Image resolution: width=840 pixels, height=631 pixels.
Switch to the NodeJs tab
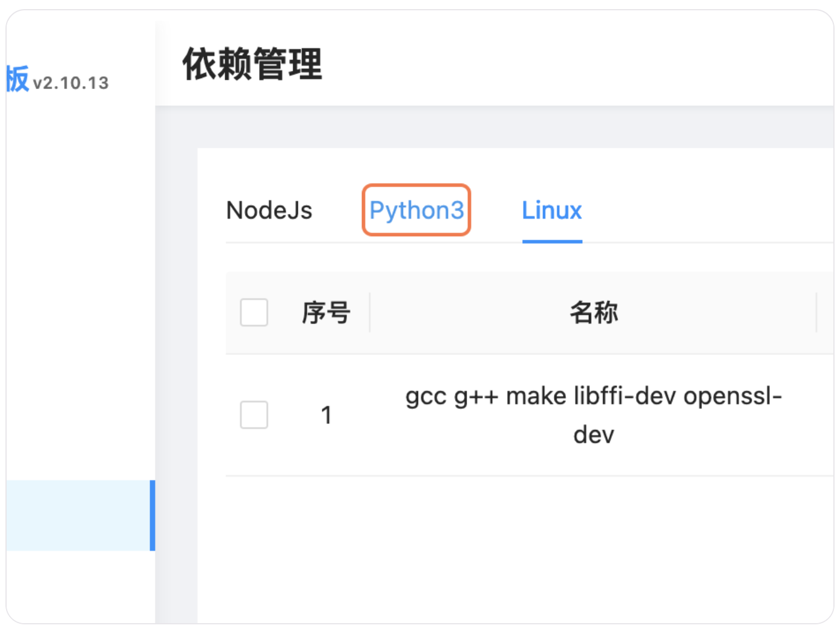(x=269, y=211)
